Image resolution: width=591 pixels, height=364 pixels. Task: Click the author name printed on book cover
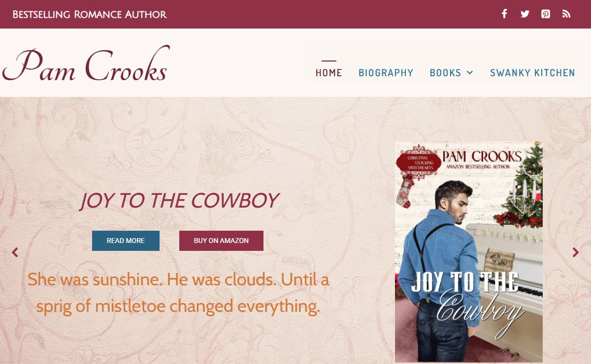[x=482, y=156]
